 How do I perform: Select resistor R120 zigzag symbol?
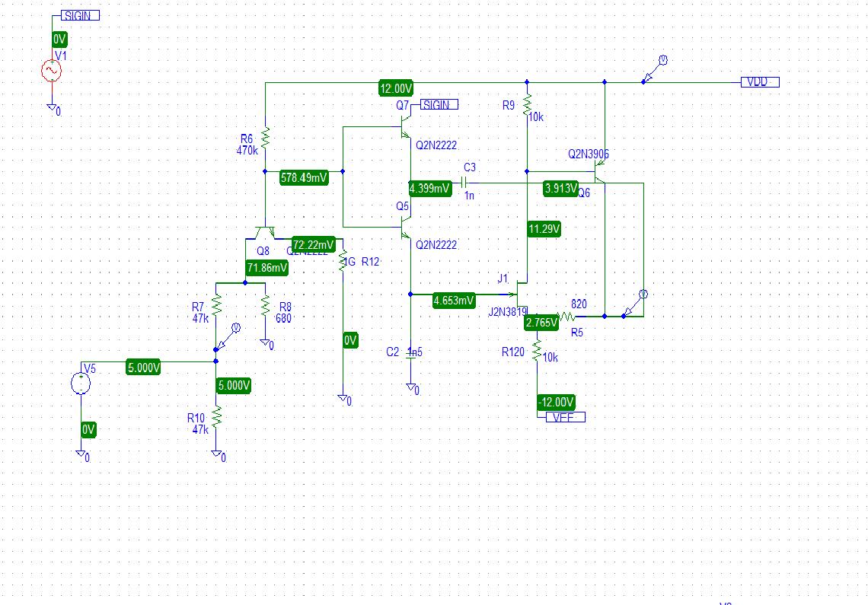click(x=537, y=350)
